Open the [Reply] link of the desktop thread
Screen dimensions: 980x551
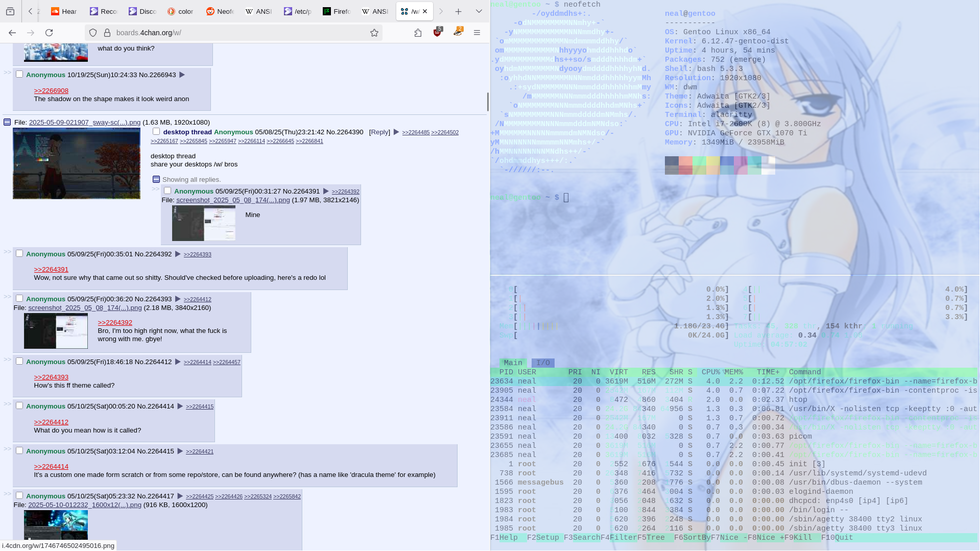379,132
